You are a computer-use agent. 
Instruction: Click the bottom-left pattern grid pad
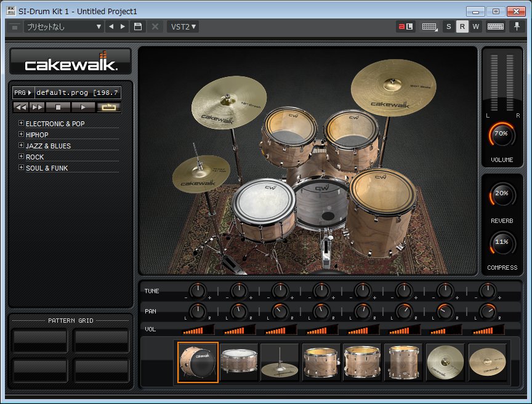click(40, 370)
